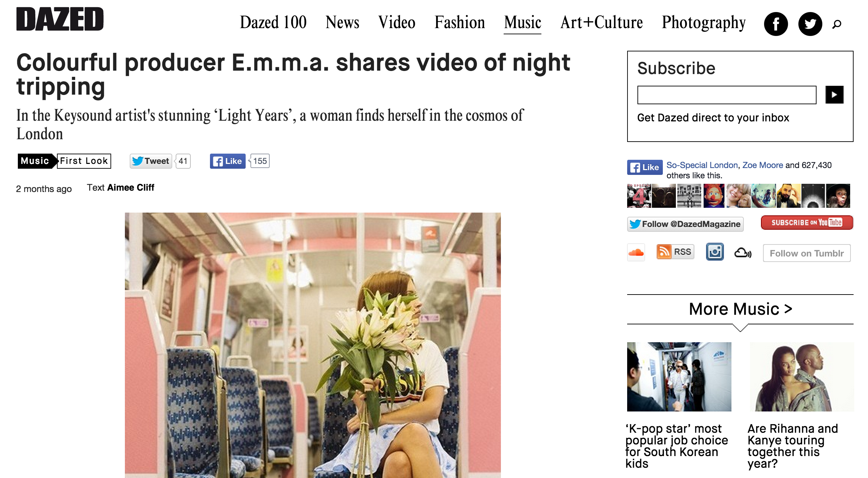This screenshot has height=478, width=868.
Task: Click the search magnifier icon
Action: coord(837,24)
